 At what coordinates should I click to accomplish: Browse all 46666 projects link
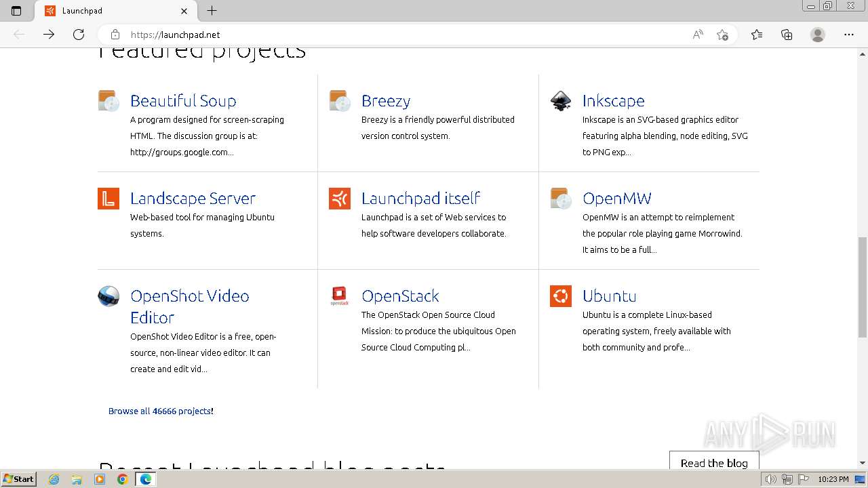click(161, 411)
